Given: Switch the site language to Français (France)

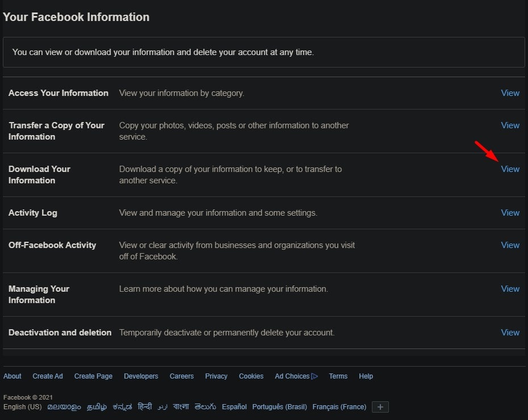Looking at the screenshot, I should click(339, 406).
